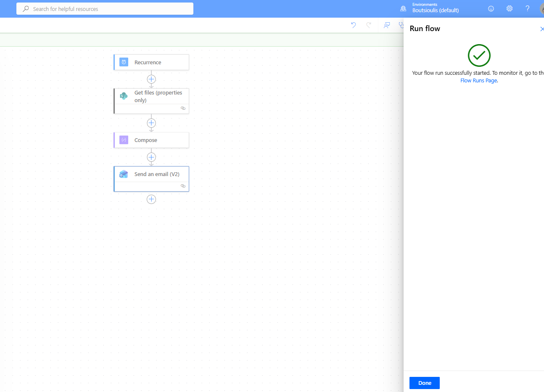Open the Environments picker Boutsioulis (default)
The image size is (544, 392).
(x=435, y=8)
